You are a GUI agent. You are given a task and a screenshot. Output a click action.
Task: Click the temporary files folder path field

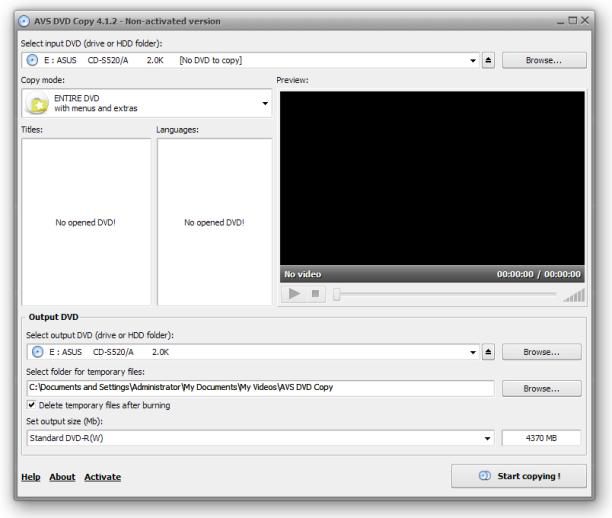[258, 388]
